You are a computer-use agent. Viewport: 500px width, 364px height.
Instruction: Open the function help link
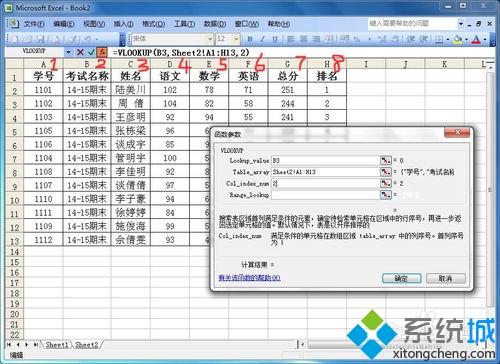click(249, 278)
